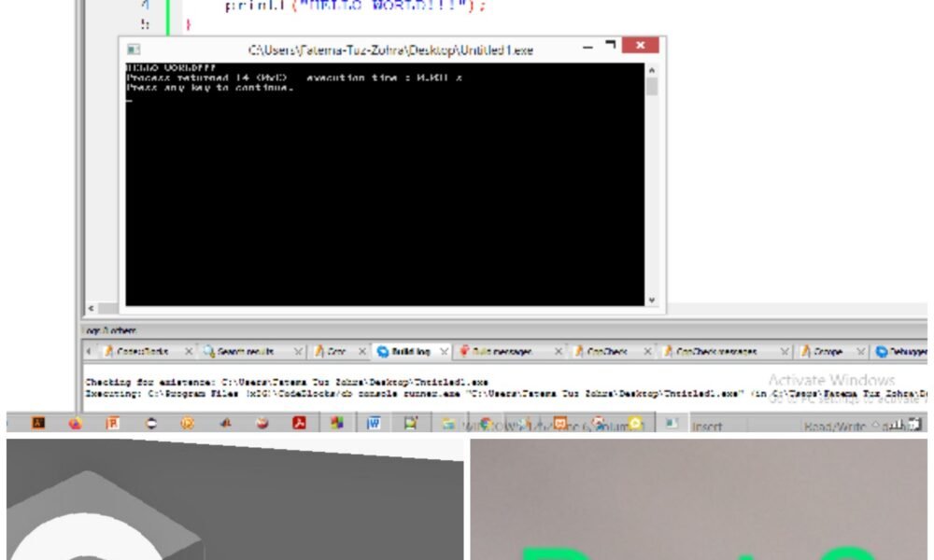
Task: Close the CppCheck messages tab
Action: tap(785, 352)
